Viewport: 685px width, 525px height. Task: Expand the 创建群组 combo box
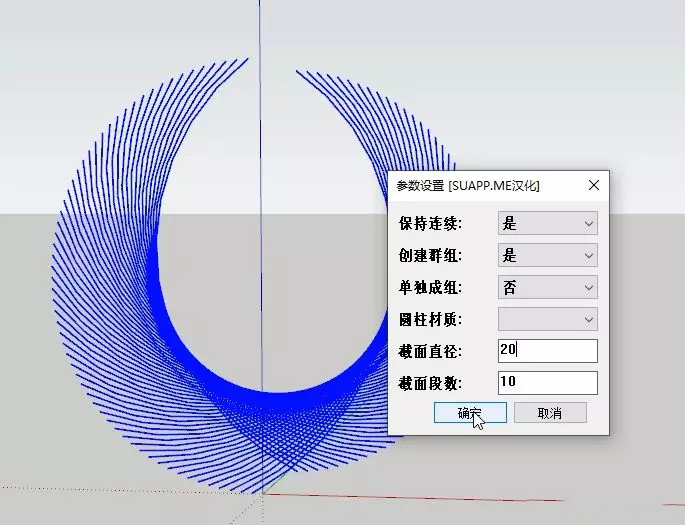(547, 255)
